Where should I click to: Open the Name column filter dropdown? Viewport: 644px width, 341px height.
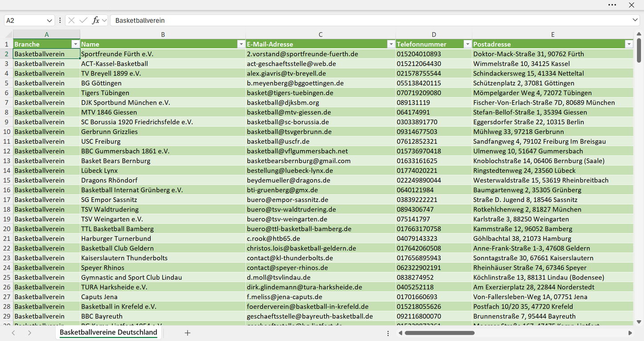(x=241, y=44)
